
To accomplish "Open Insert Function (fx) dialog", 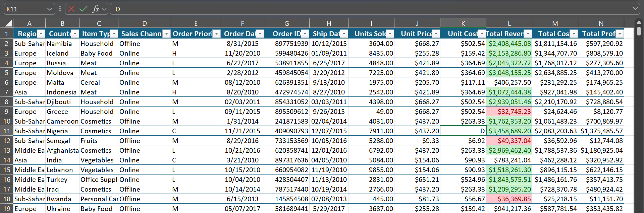I will click(x=96, y=9).
